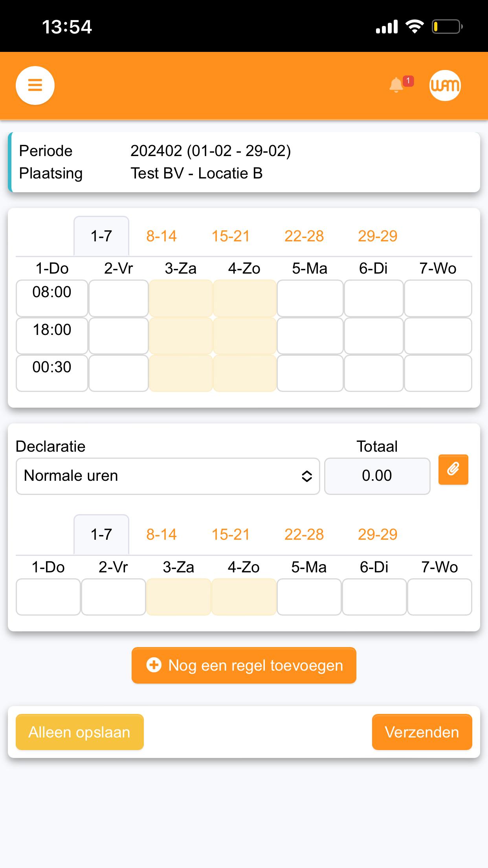Click 5-Ma hours field in declaration row
Image resolution: width=488 pixels, height=868 pixels.
pyautogui.click(x=309, y=597)
